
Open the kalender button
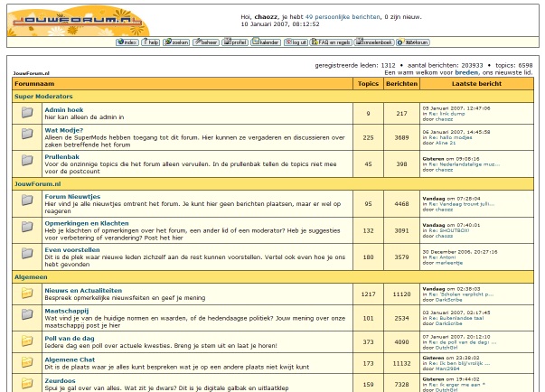[267, 42]
